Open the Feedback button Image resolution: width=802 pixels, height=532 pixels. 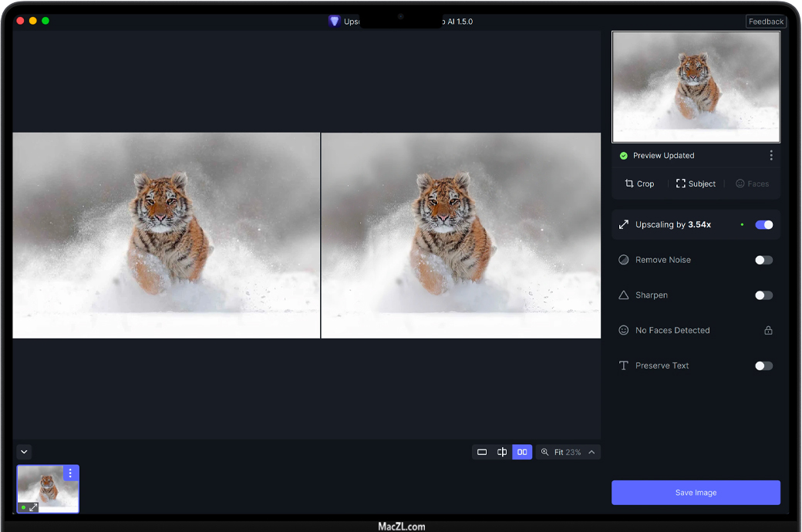(x=766, y=22)
